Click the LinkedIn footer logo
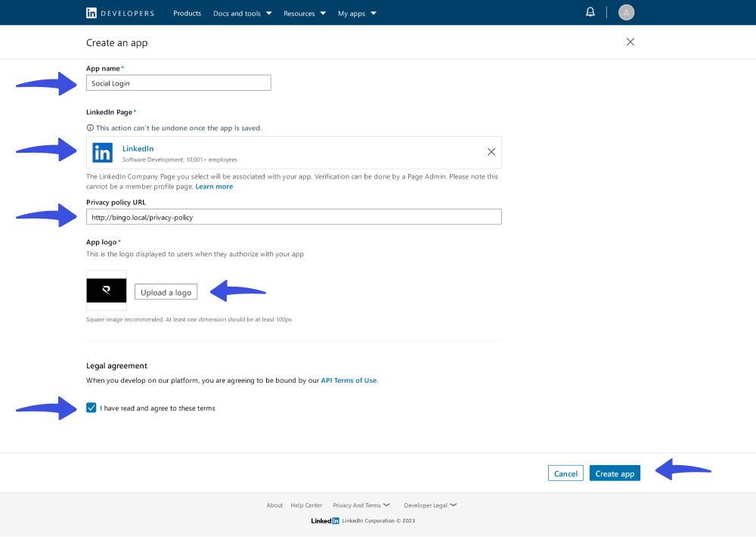 pyautogui.click(x=325, y=520)
